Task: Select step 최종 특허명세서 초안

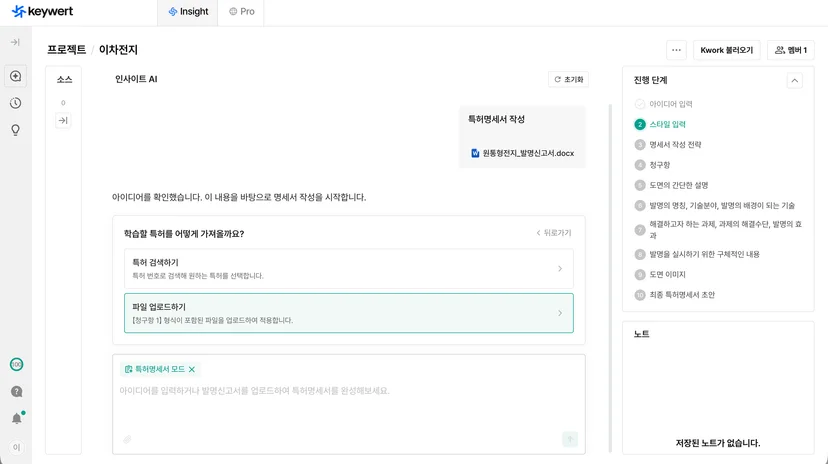Action: pos(675,295)
